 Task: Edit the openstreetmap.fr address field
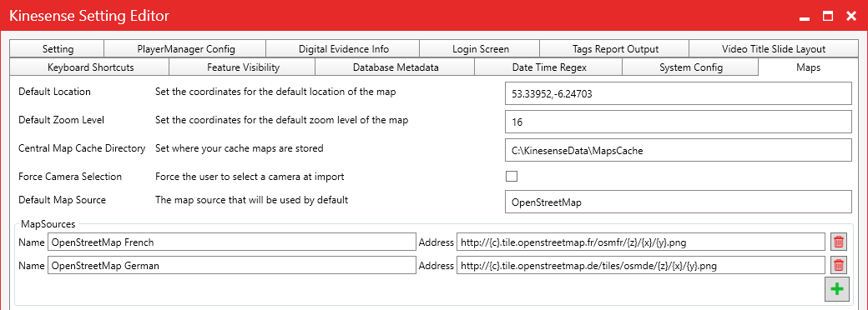[x=641, y=242]
